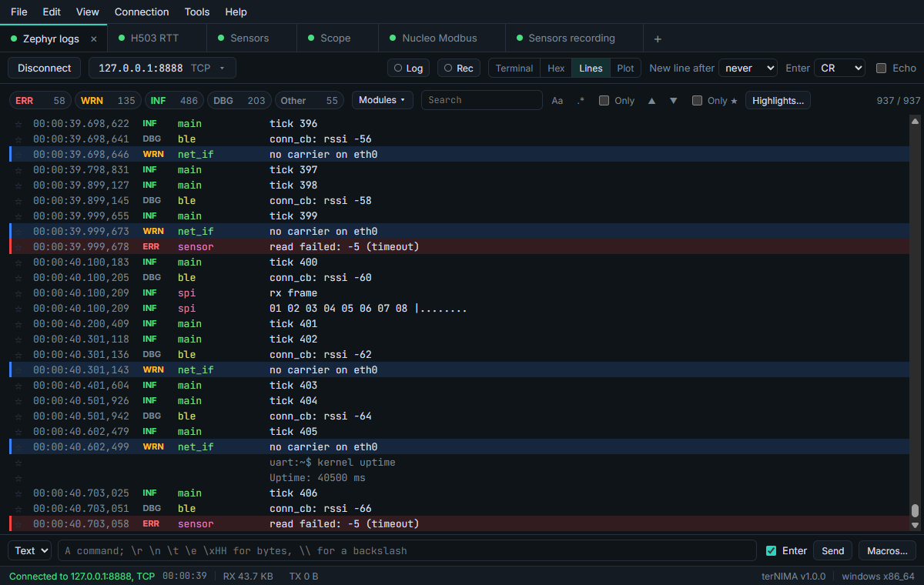Open the Edit menu
Screen dimensions: 924x585
click(x=52, y=12)
